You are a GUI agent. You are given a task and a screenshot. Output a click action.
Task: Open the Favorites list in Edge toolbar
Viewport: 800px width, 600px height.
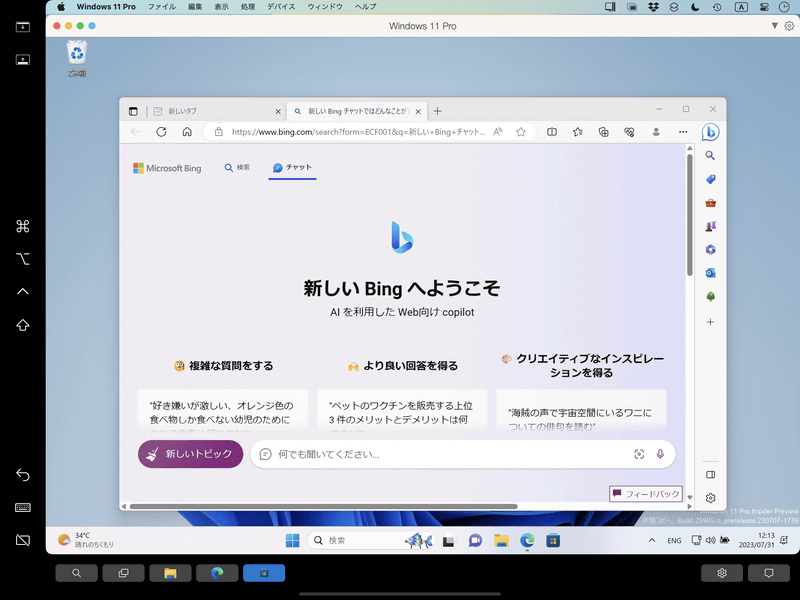coord(578,132)
